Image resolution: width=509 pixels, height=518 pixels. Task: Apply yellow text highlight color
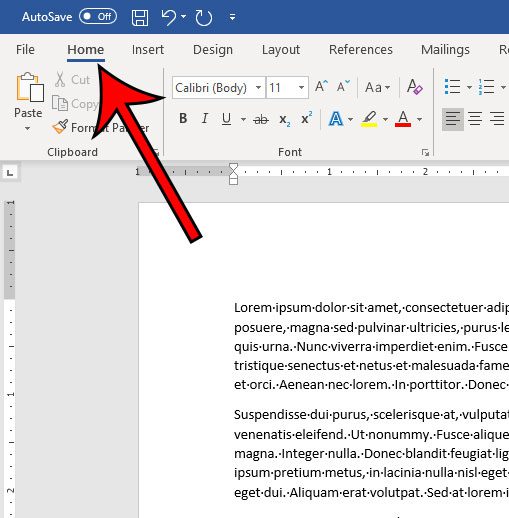point(369,119)
